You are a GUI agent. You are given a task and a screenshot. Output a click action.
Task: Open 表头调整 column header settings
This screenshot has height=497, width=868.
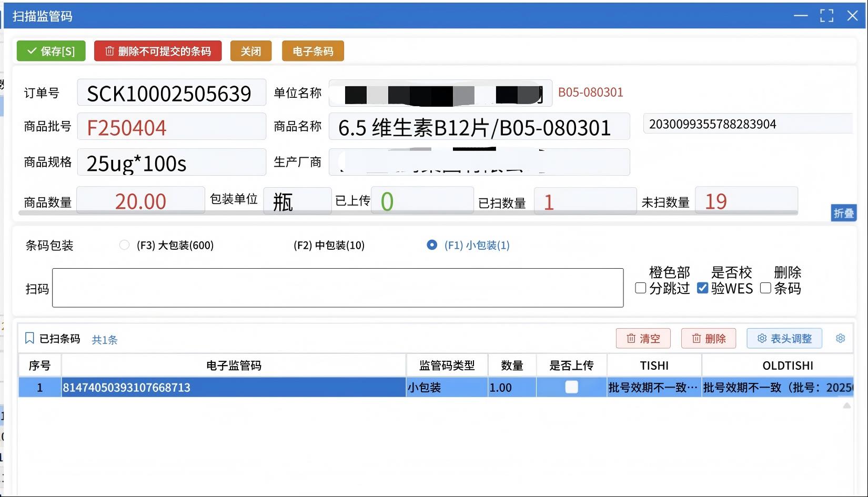pos(784,339)
